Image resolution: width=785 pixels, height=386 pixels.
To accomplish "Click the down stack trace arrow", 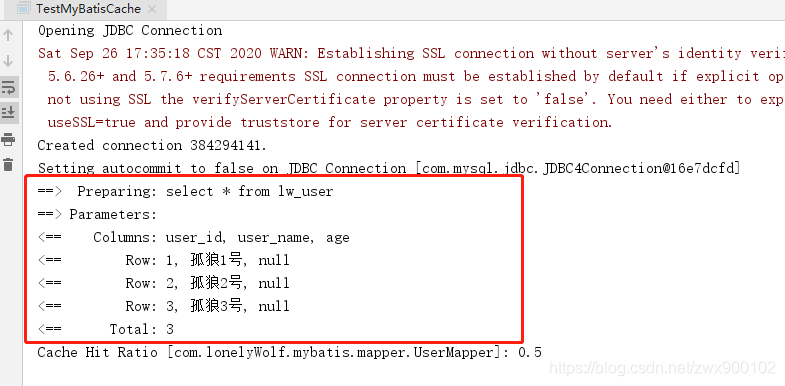I will (8, 62).
